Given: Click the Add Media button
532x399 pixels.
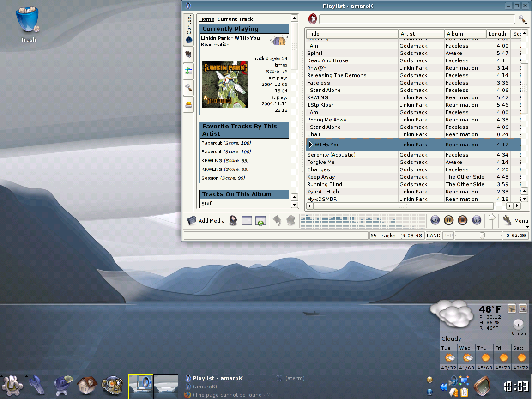Looking at the screenshot, I should 206,221.
